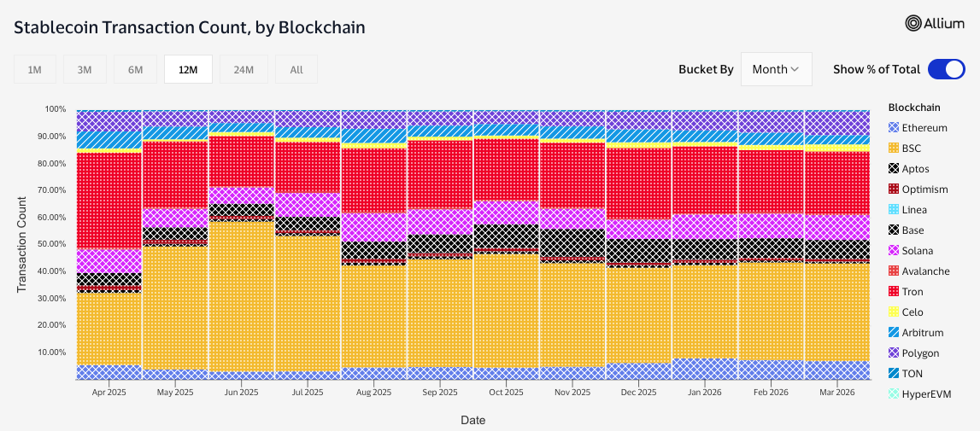This screenshot has width=980, height=431.
Task: Open the Bucket By Month dropdown
Action: 776,69
